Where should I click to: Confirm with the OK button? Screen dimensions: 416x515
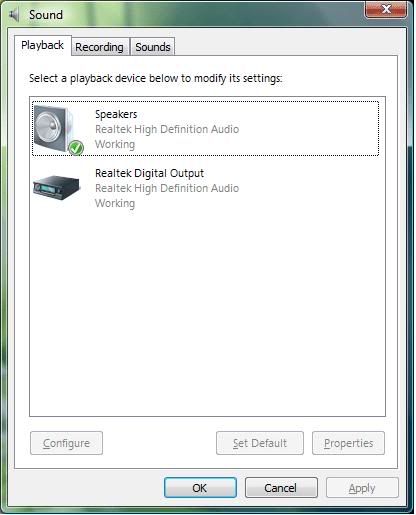pyautogui.click(x=200, y=488)
